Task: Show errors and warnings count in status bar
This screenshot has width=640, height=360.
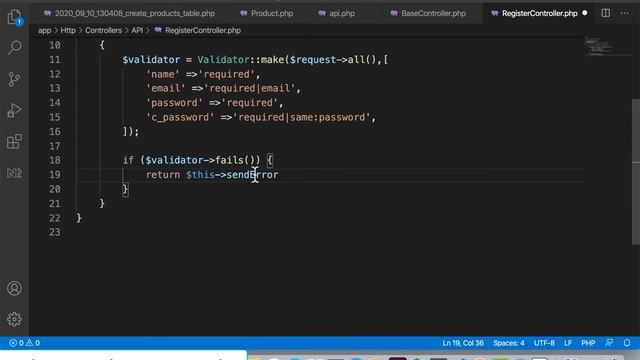Action: click(x=24, y=343)
